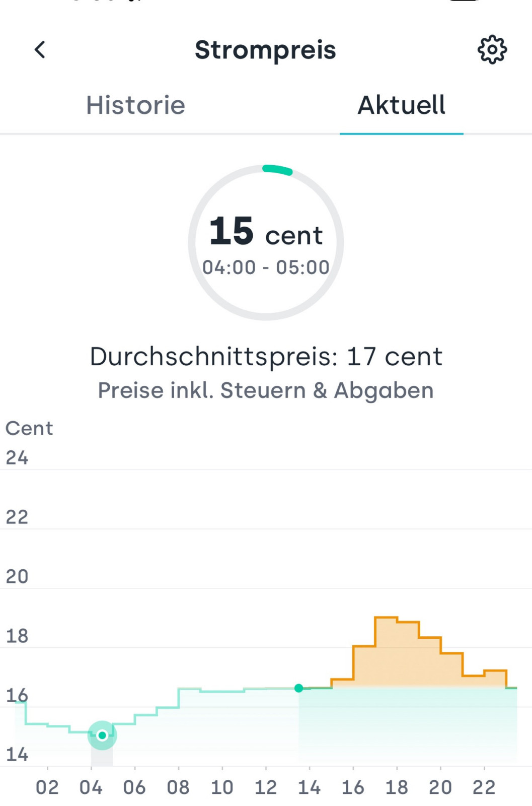532x806 pixels.
Task: Click the 24 value on the cent axis
Action: [x=17, y=458]
